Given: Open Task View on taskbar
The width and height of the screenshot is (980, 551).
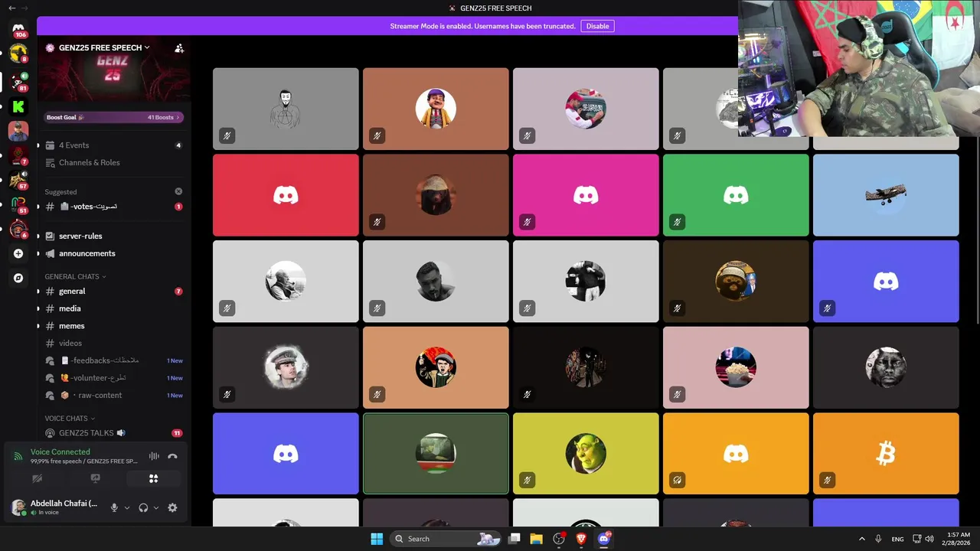Looking at the screenshot, I should (x=514, y=539).
